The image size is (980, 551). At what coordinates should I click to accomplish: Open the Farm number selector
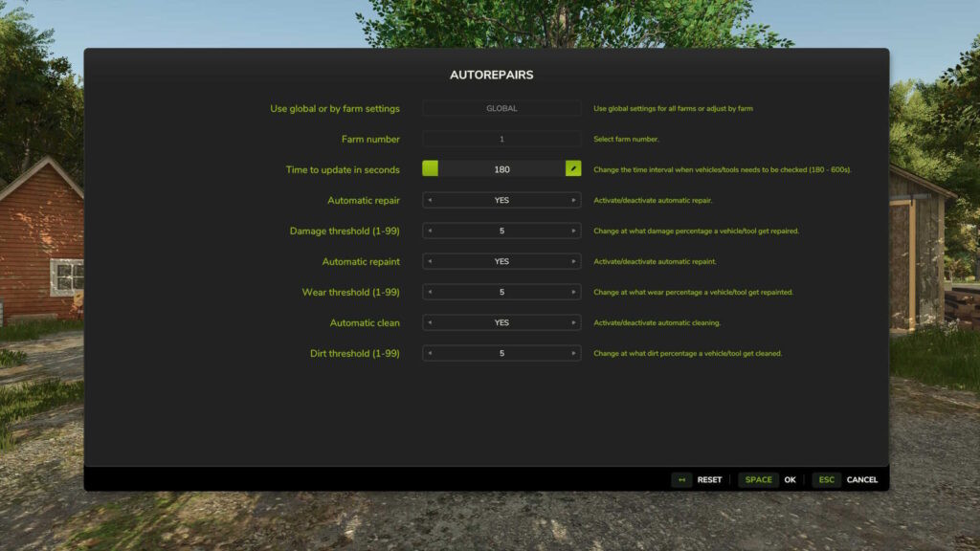(501, 139)
